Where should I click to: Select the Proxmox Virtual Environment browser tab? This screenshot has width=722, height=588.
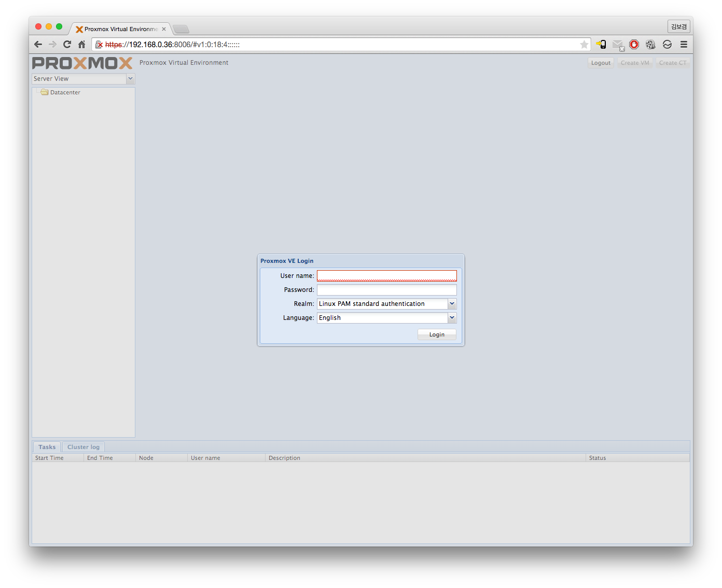click(120, 29)
